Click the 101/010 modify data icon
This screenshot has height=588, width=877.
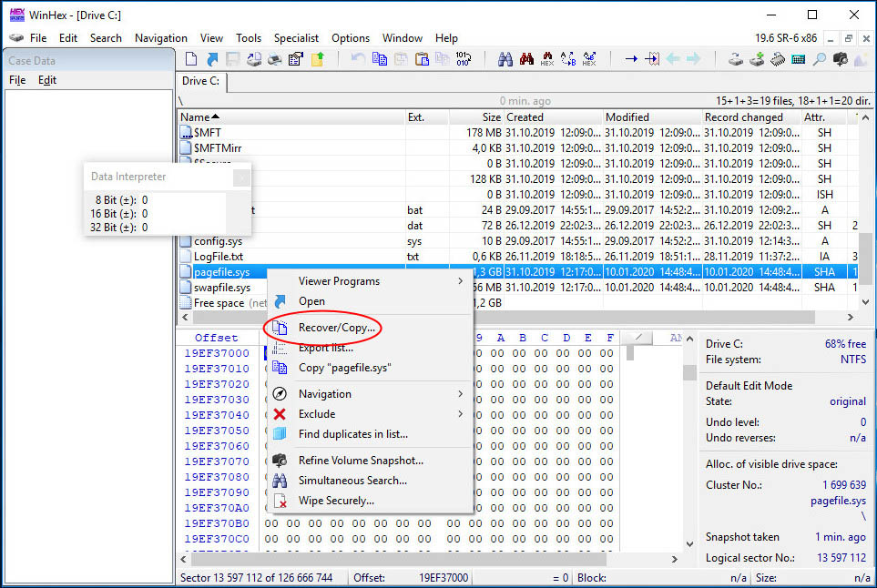tap(464, 58)
